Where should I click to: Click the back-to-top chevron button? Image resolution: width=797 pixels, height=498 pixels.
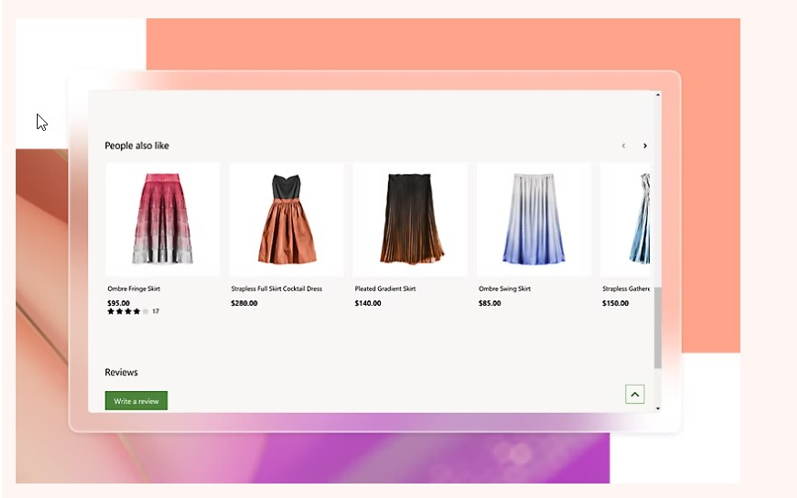[635, 394]
